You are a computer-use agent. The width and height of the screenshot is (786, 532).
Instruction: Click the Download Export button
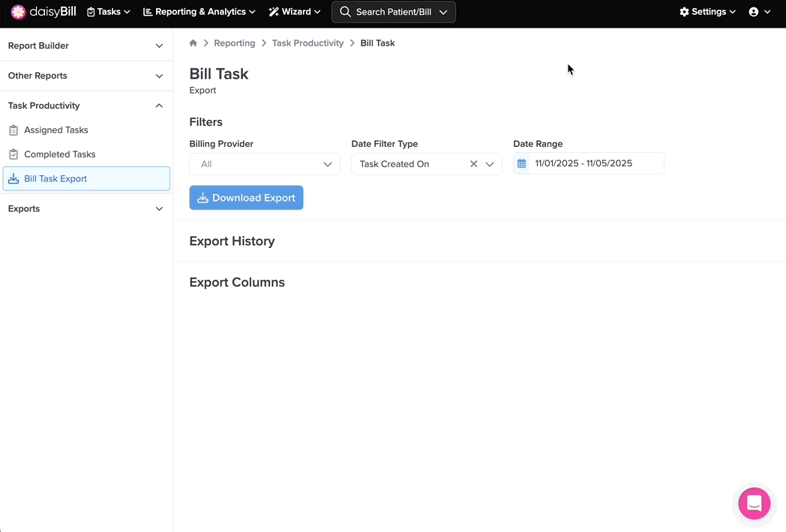246,198
